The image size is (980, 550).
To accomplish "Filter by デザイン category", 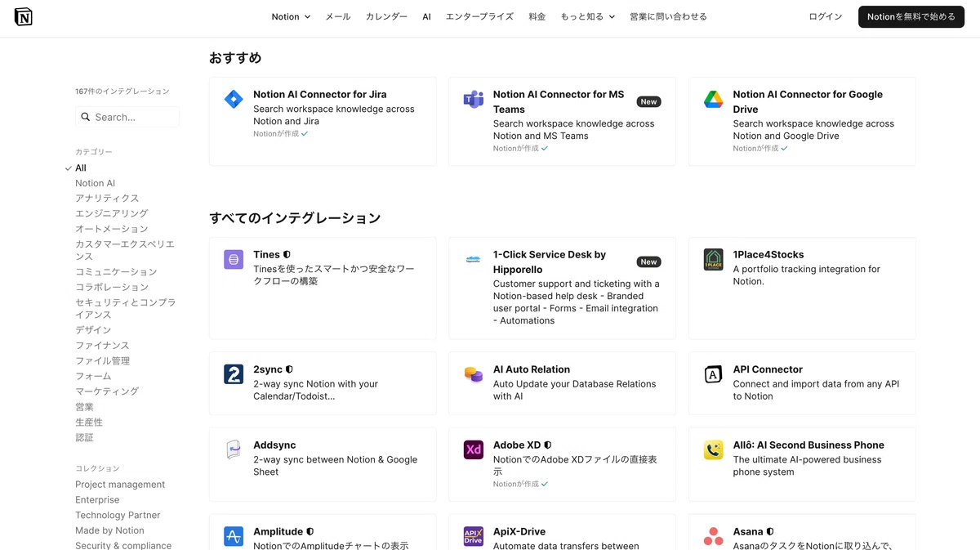I will click(x=93, y=330).
